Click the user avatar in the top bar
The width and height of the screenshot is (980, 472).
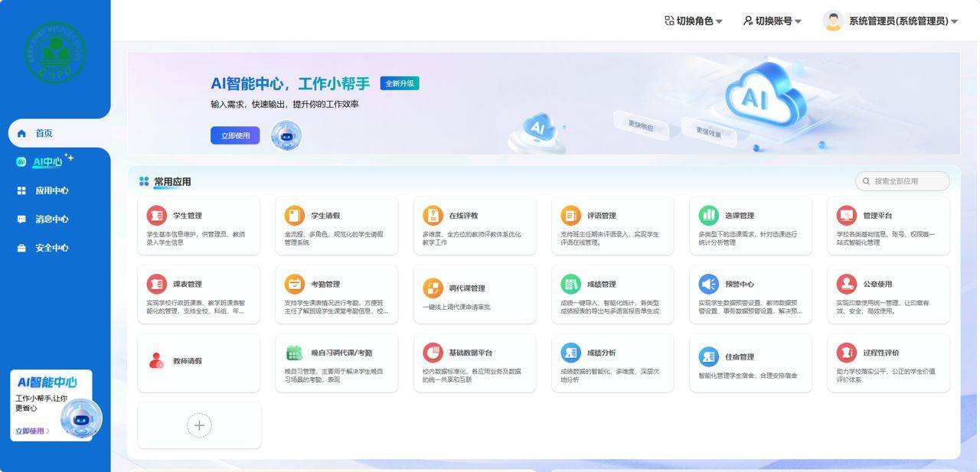tap(833, 21)
